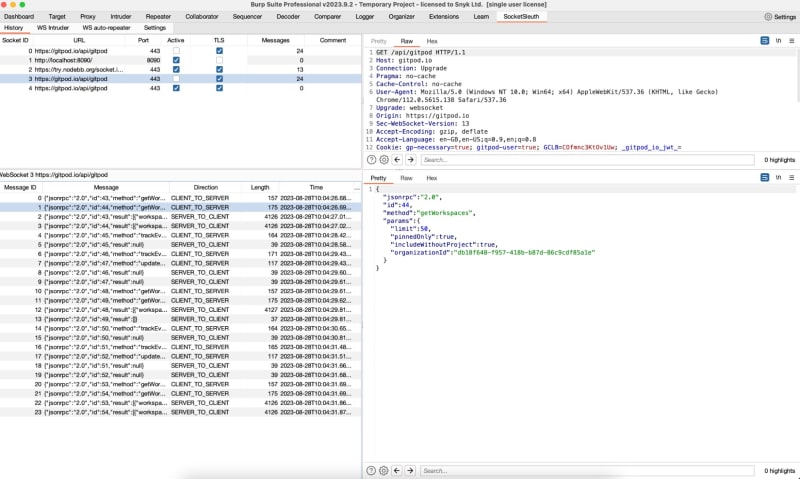Toggle Active checkbox for try.nodebb.org socket
800x479 pixels.
coord(176,69)
